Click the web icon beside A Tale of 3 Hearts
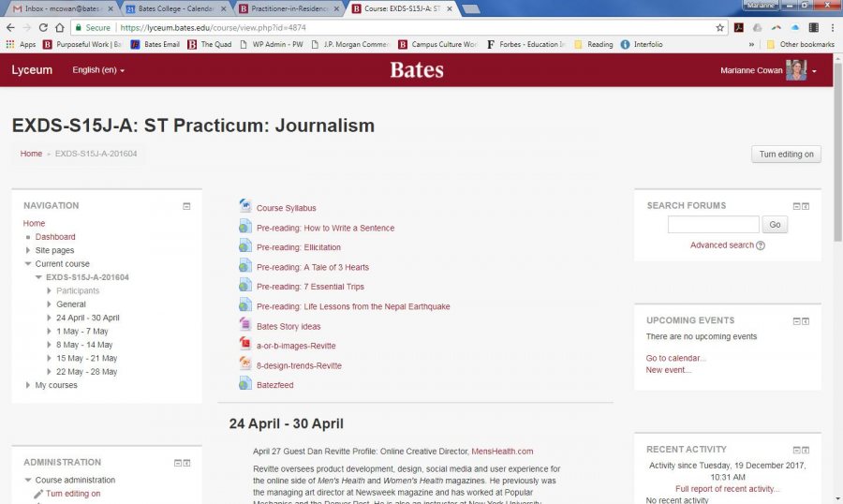The image size is (843, 504). [x=245, y=266]
